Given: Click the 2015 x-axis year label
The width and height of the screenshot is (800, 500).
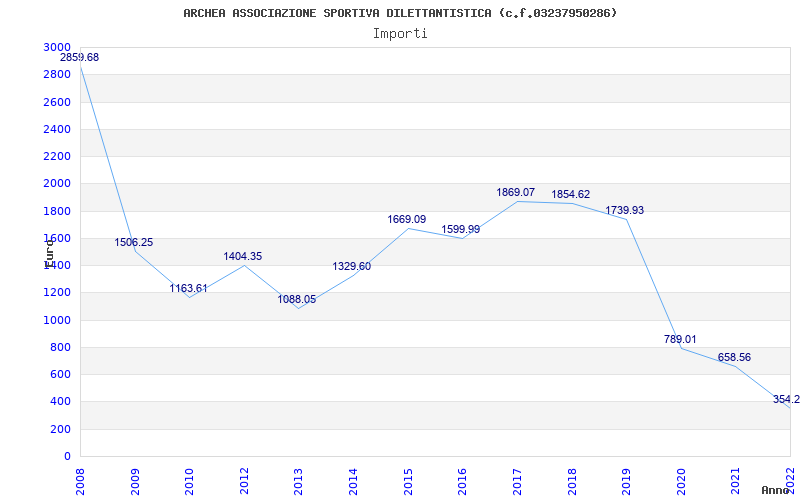Looking at the screenshot, I should click(x=408, y=481).
